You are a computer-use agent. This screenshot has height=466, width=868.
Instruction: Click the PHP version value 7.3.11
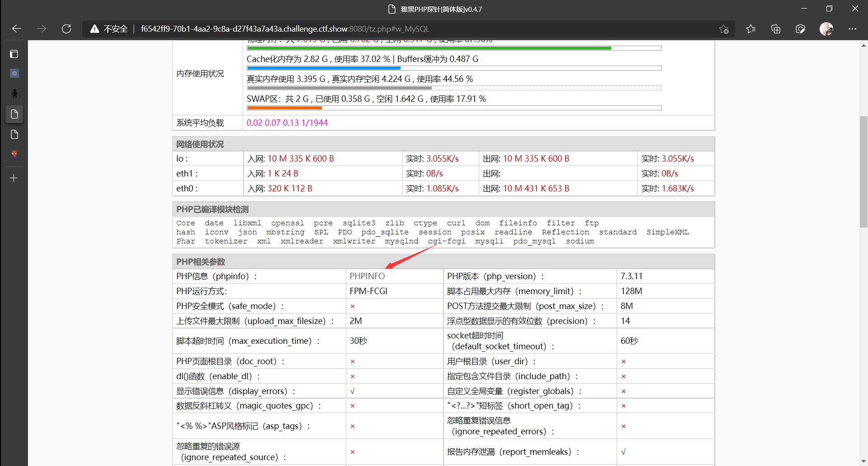click(x=632, y=276)
